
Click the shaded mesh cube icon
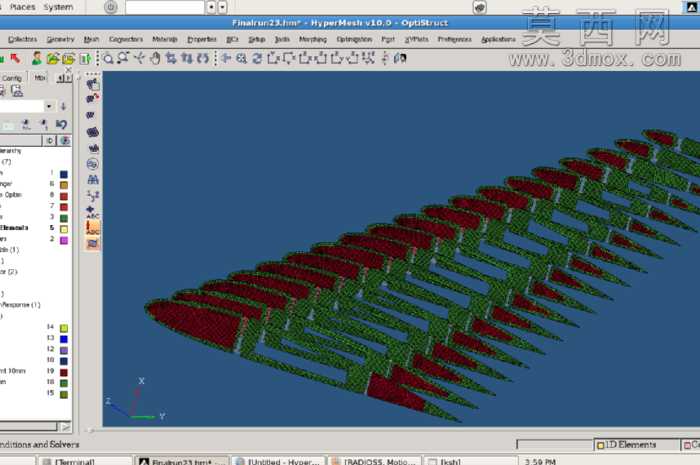[92, 132]
